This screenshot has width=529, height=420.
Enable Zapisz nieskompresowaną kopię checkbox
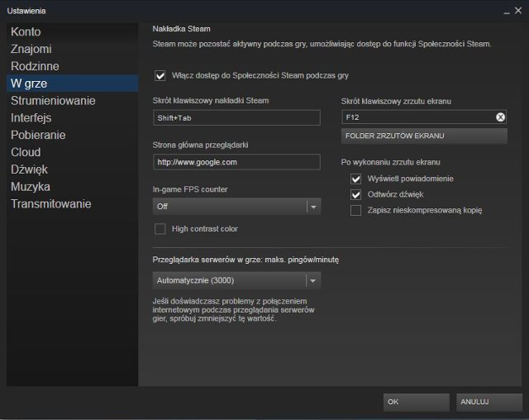click(x=355, y=211)
